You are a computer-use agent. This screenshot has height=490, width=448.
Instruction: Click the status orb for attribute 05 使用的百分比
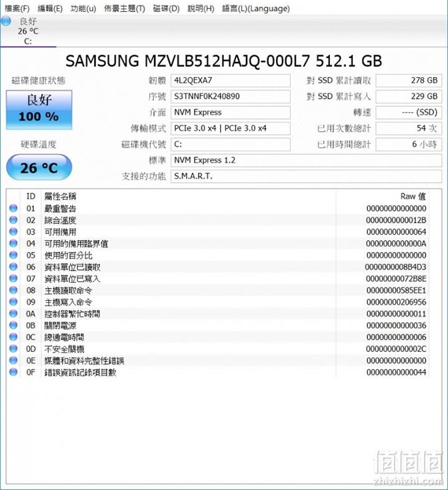point(13,255)
